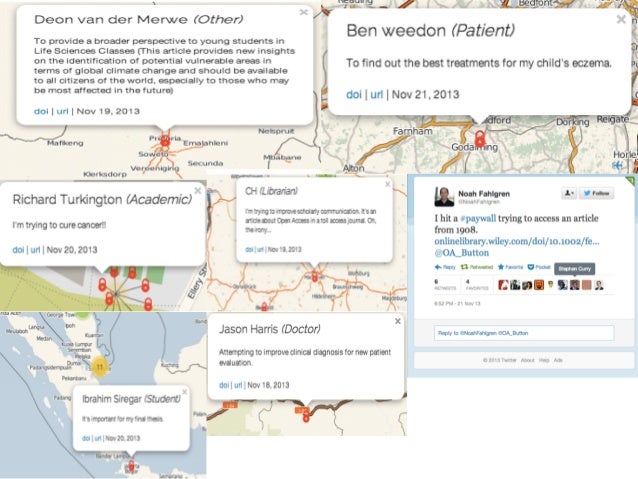Click the Farnham label on the map

point(413,131)
